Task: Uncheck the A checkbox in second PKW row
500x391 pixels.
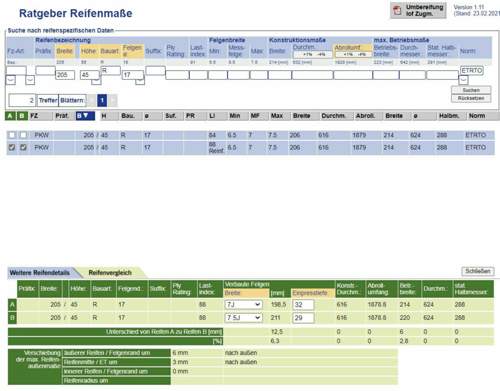Action: pyautogui.click(x=12, y=147)
